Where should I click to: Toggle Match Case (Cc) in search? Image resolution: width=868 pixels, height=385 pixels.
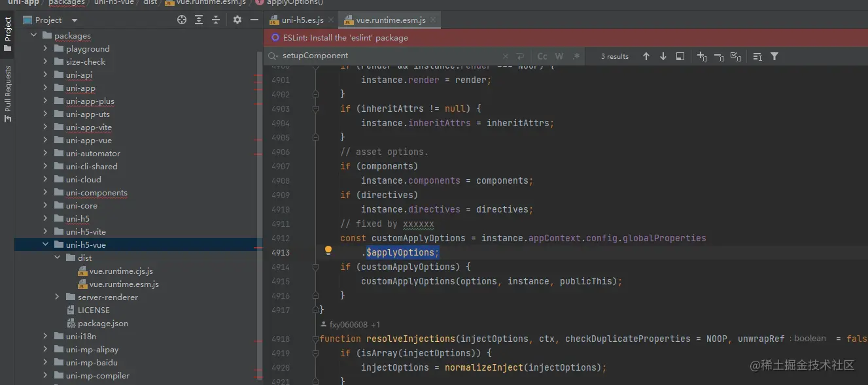(x=542, y=56)
